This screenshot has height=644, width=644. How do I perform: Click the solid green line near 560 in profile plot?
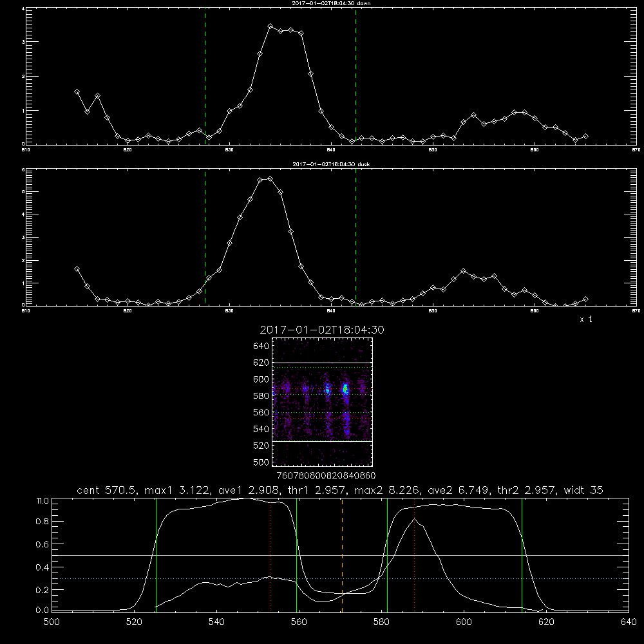[296, 554]
